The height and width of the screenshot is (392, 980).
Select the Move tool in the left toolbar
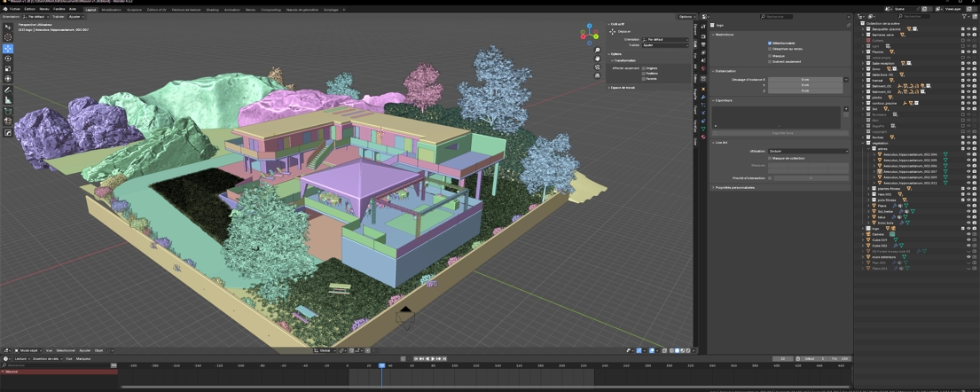coord(8,48)
